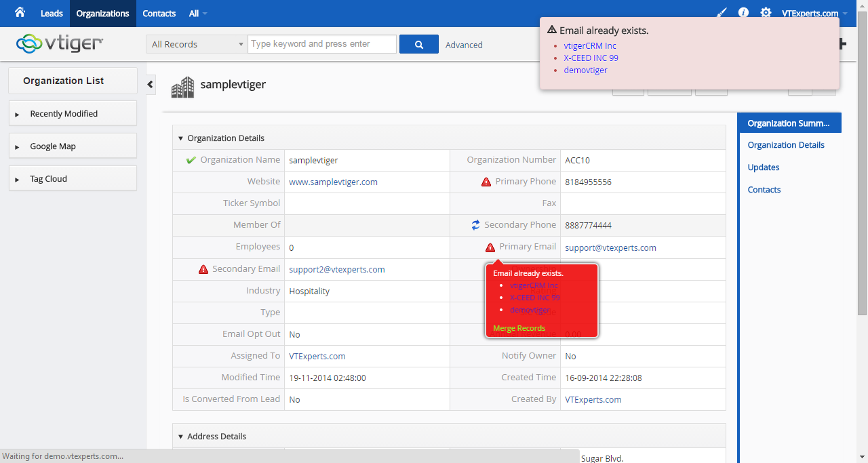This screenshot has height=463, width=868.
Task: Open the All Records dropdown
Action: point(197,44)
